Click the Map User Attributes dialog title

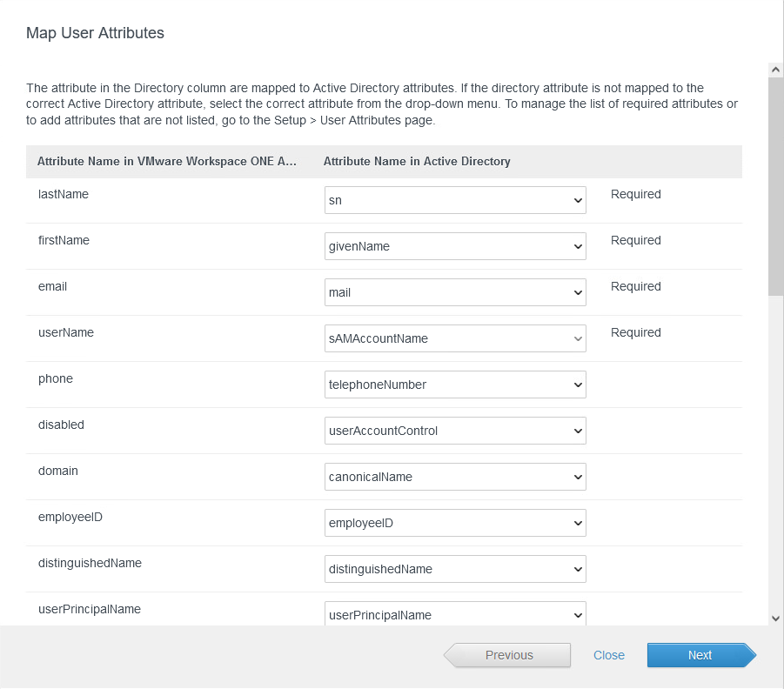95,34
